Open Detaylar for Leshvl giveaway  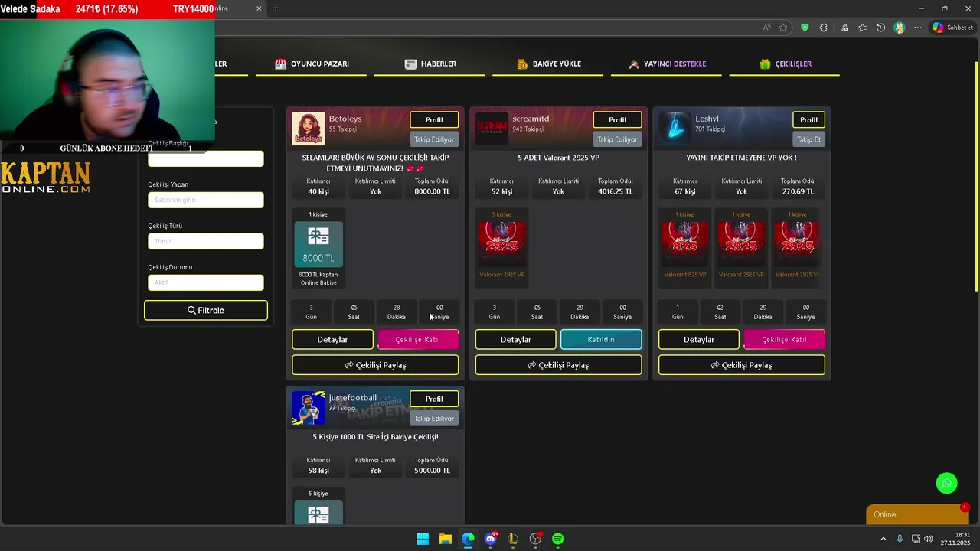(699, 340)
